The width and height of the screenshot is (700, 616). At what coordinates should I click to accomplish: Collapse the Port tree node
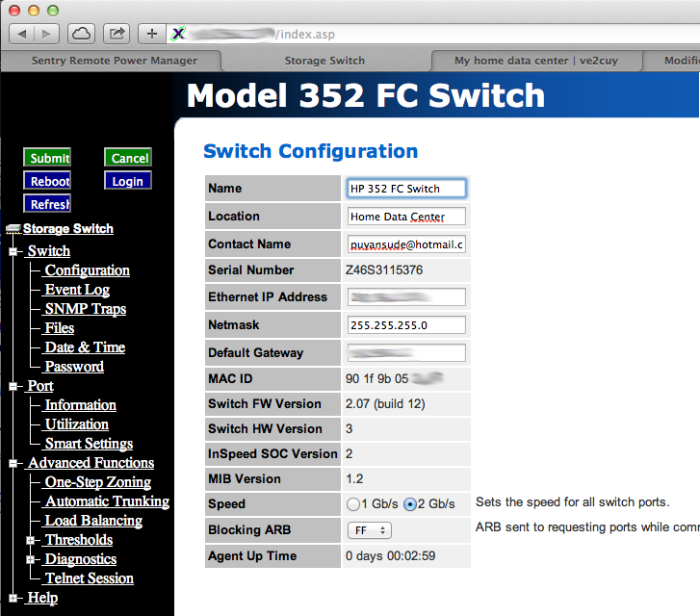tap(13, 387)
